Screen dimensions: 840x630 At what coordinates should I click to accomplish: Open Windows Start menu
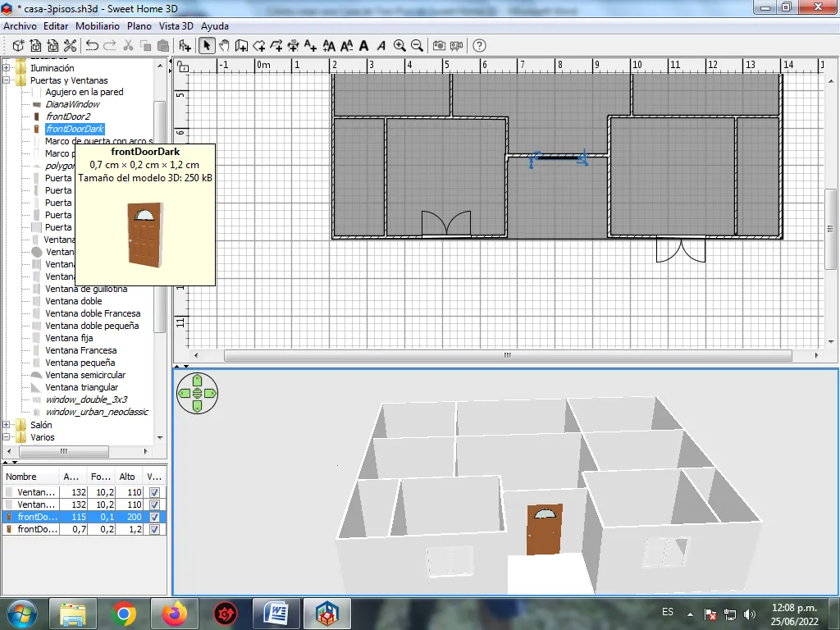click(22, 614)
